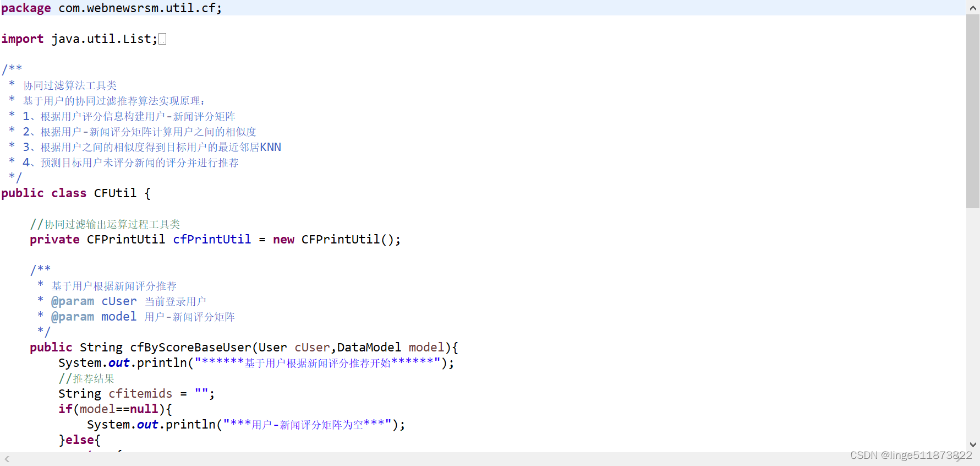Click the first System.out.println statement
The image size is (980, 466).
[256, 363]
